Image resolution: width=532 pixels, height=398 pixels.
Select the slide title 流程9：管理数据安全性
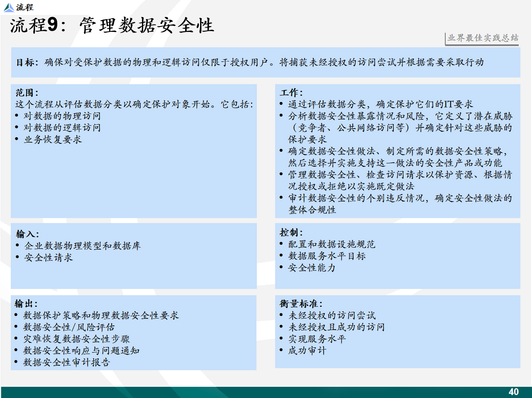(x=112, y=25)
